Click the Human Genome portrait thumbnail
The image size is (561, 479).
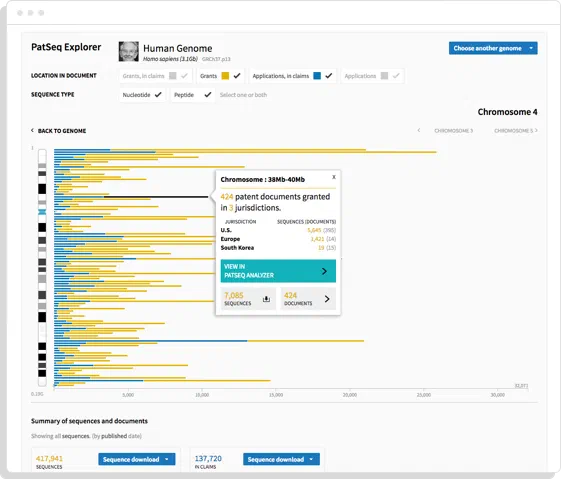click(x=128, y=52)
